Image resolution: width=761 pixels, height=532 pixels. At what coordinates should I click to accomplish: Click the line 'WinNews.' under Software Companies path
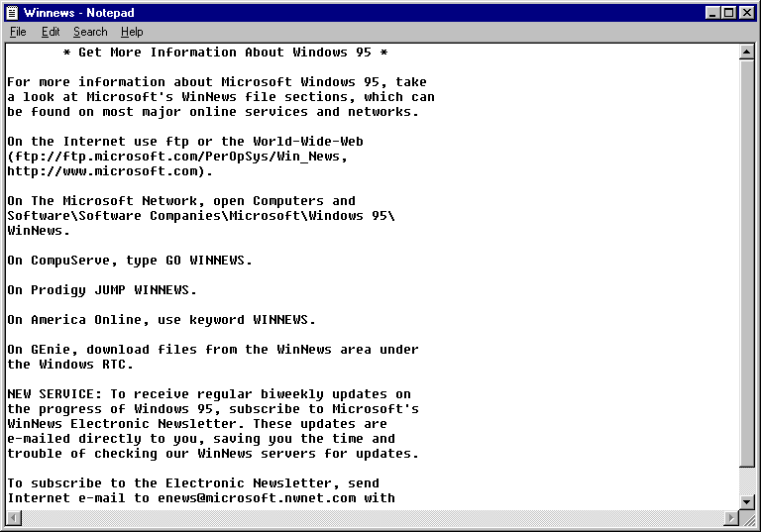pyautogui.click(x=39, y=231)
